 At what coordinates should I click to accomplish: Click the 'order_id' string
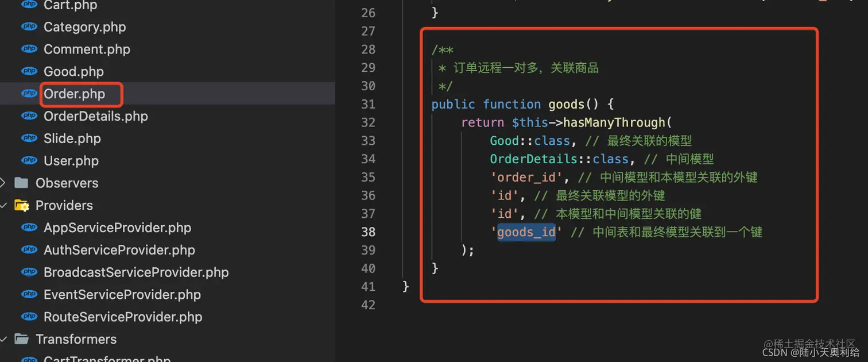point(526,177)
